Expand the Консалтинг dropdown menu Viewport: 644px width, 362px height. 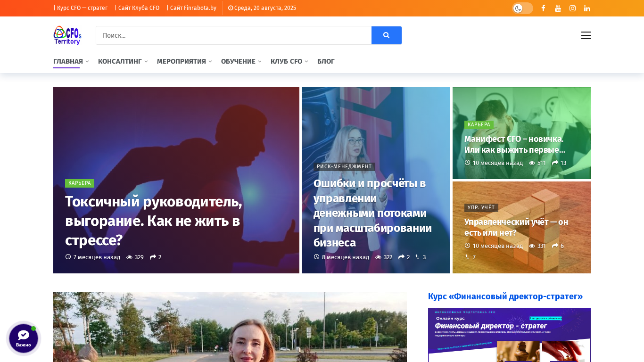123,61
